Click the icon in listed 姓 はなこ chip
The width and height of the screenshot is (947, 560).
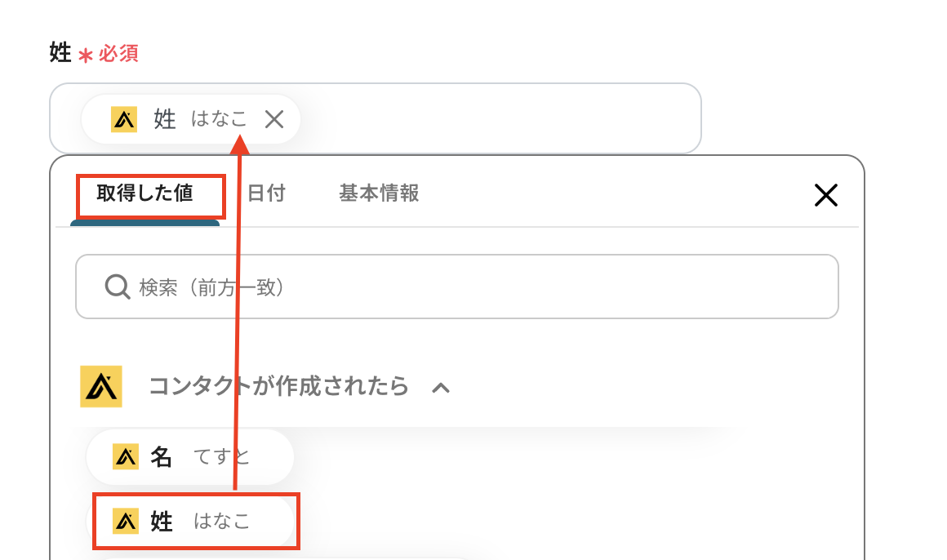(125, 521)
